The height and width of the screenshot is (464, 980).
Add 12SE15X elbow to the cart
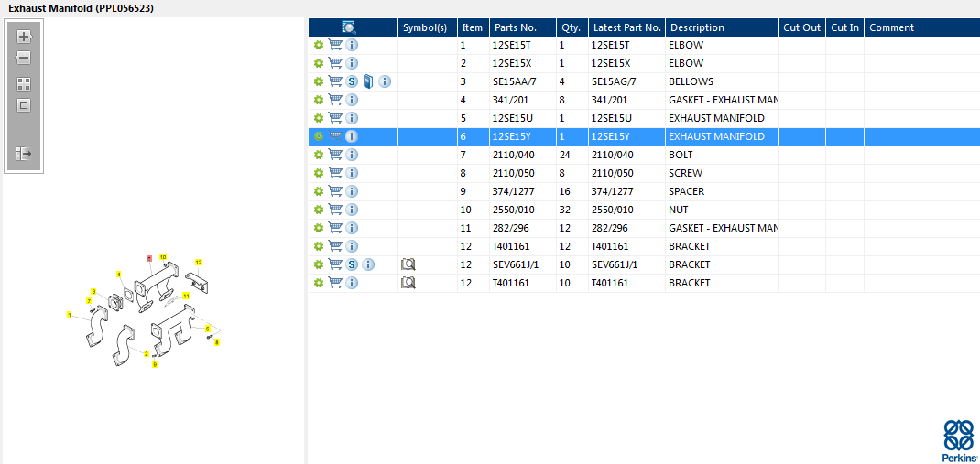pos(335,63)
